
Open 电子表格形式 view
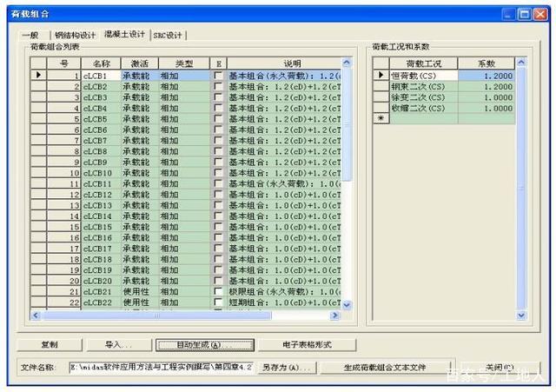point(307,344)
